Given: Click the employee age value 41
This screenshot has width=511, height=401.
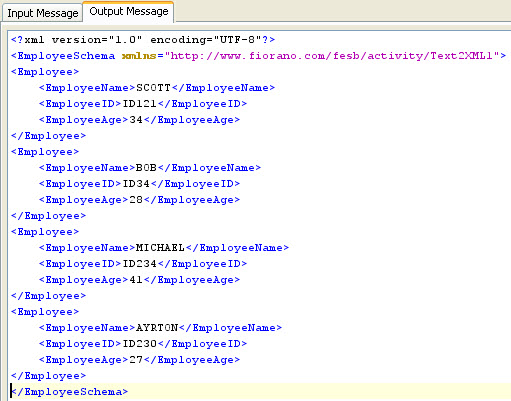Looking at the screenshot, I should pyautogui.click(x=136, y=280).
